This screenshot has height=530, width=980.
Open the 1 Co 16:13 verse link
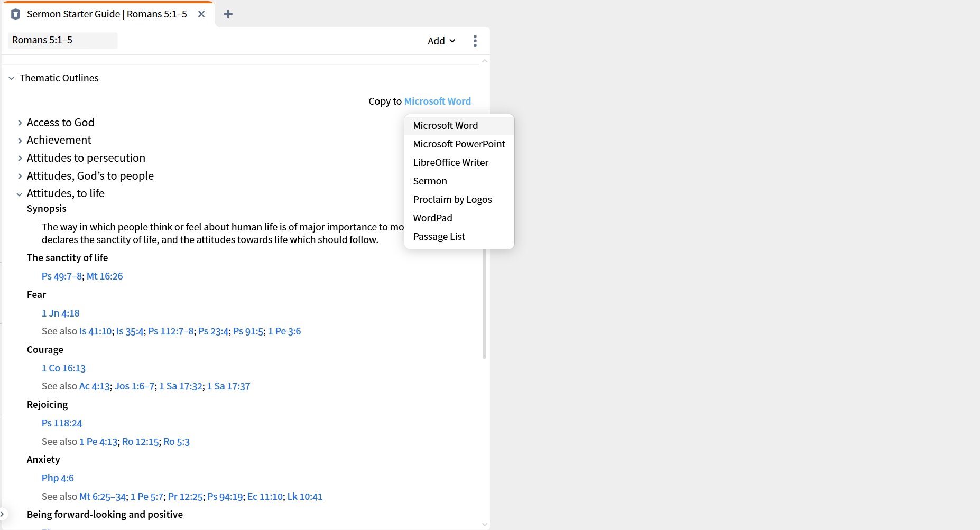pos(63,368)
